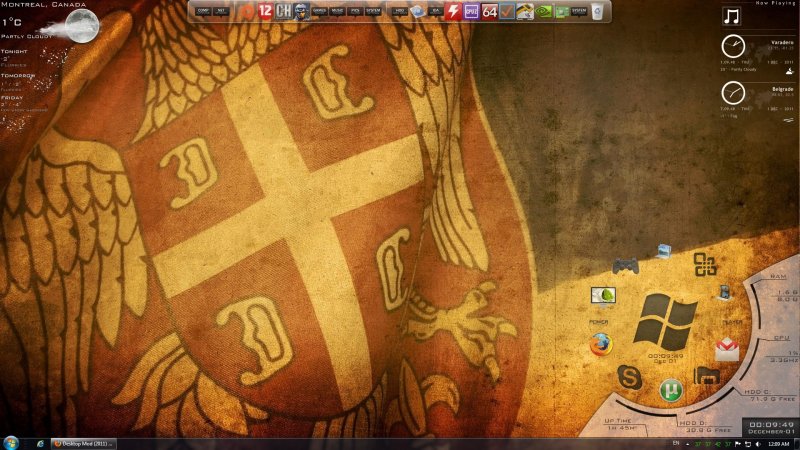Launch Internet Explorer from the taskbar
This screenshot has height=450, width=800.
[40, 444]
